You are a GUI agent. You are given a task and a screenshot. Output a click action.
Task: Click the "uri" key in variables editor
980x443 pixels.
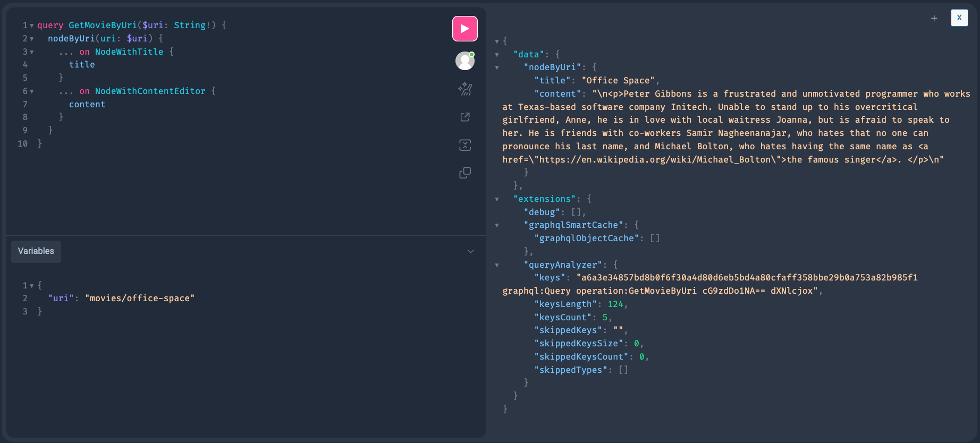(61, 298)
